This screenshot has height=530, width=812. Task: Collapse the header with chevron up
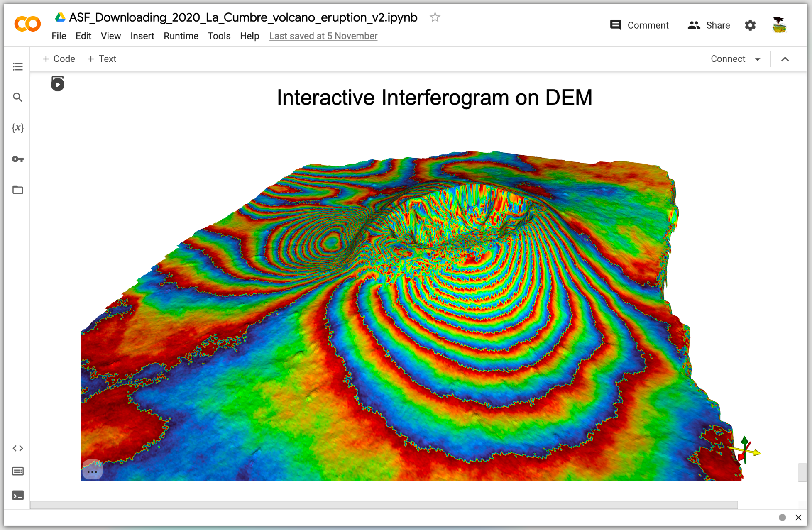[785, 59]
